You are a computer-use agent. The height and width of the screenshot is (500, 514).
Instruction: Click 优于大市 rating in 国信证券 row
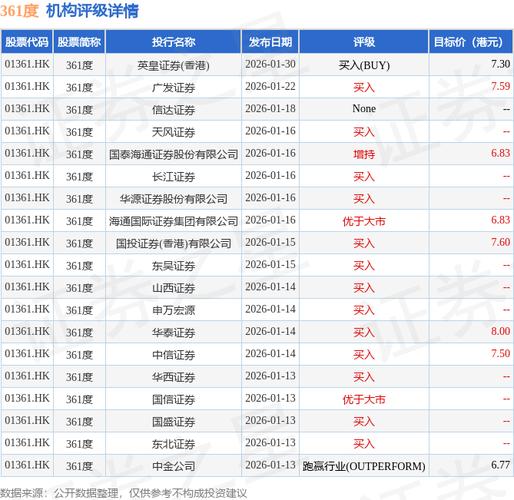coord(364,399)
